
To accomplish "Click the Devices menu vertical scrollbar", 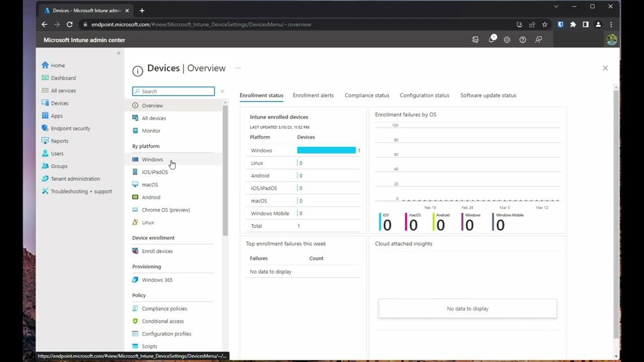I will [225, 170].
